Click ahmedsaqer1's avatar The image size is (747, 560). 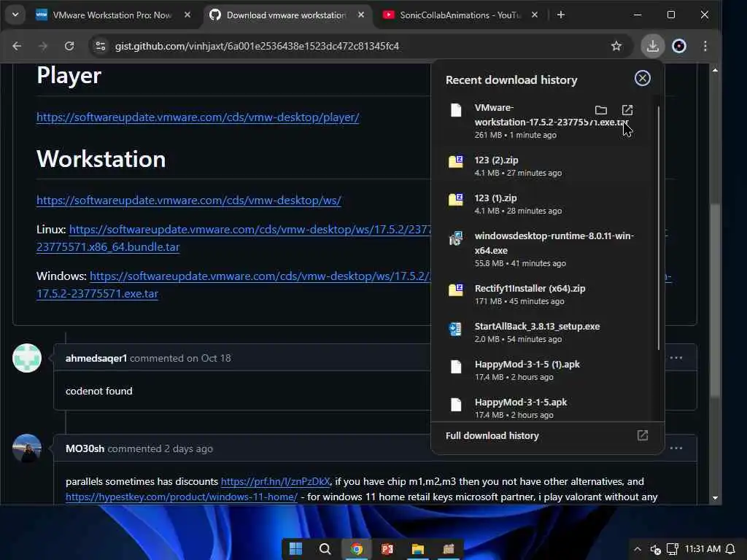point(27,357)
